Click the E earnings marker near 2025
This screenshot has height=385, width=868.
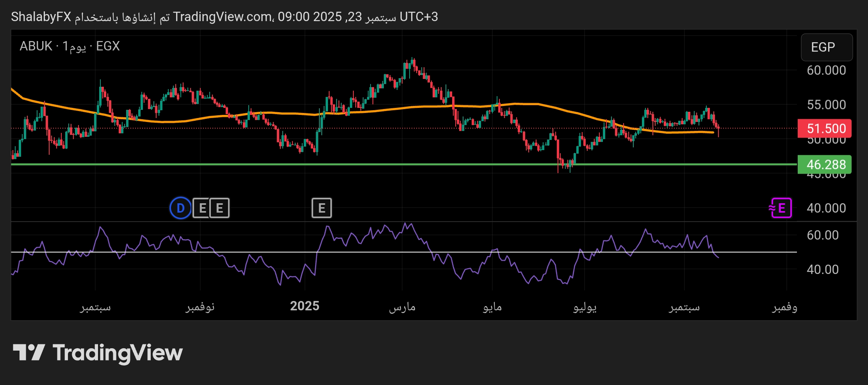pyautogui.click(x=321, y=208)
